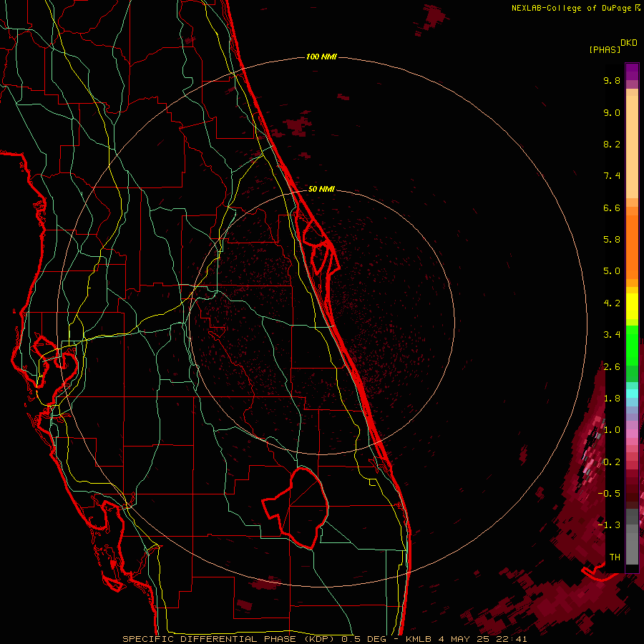Click the 7.4 scale value

coord(612,176)
